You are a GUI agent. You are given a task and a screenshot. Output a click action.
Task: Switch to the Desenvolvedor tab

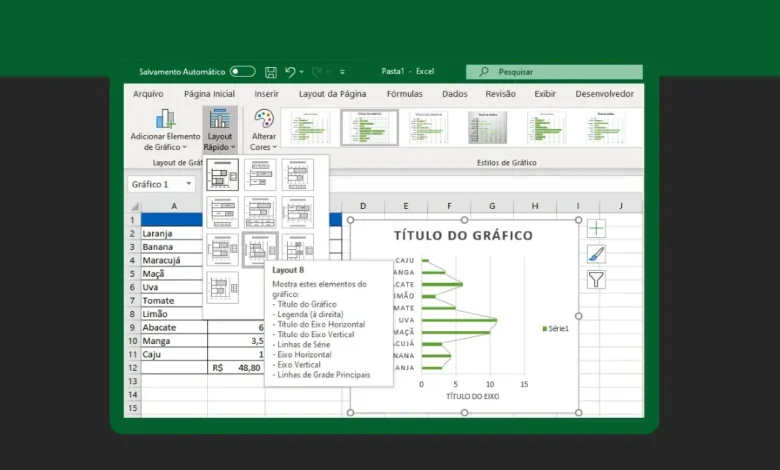[604, 94]
